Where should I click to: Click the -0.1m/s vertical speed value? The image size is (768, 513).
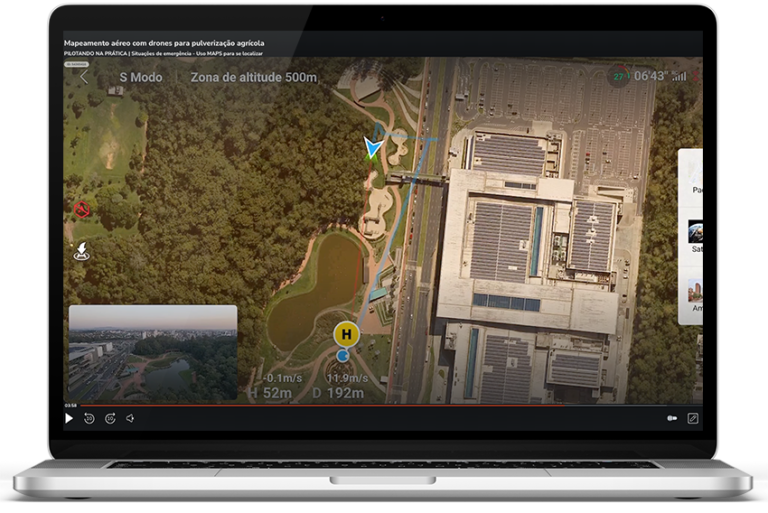(283, 378)
